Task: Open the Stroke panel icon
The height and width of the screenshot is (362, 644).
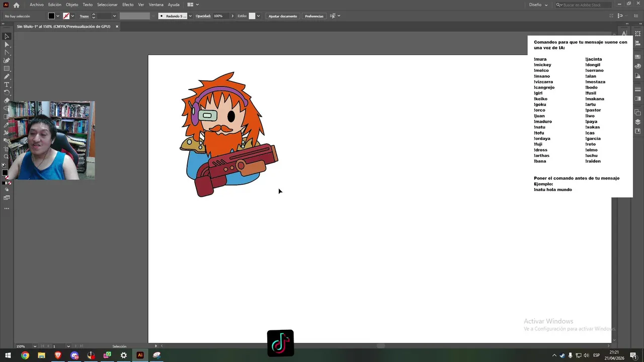Action: [x=637, y=89]
